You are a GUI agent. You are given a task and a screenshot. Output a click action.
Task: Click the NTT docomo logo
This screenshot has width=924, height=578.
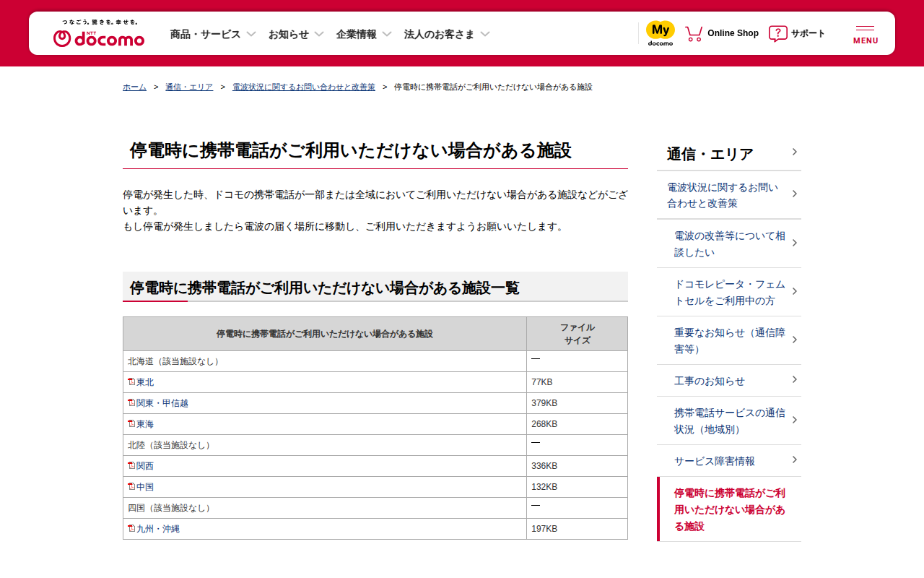tap(99, 34)
